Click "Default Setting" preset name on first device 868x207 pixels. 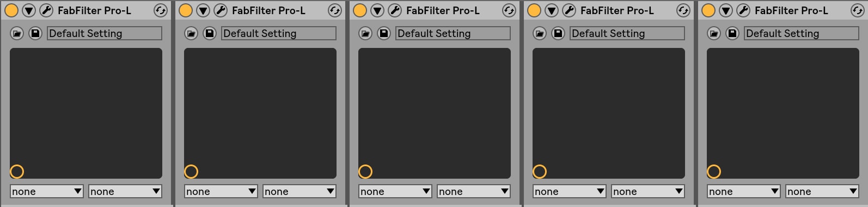(x=85, y=33)
